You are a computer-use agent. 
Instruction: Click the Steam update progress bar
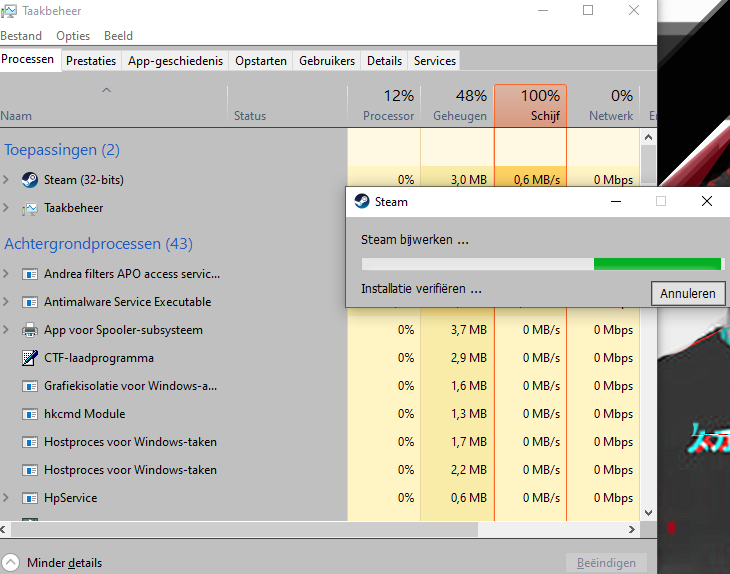point(543,264)
